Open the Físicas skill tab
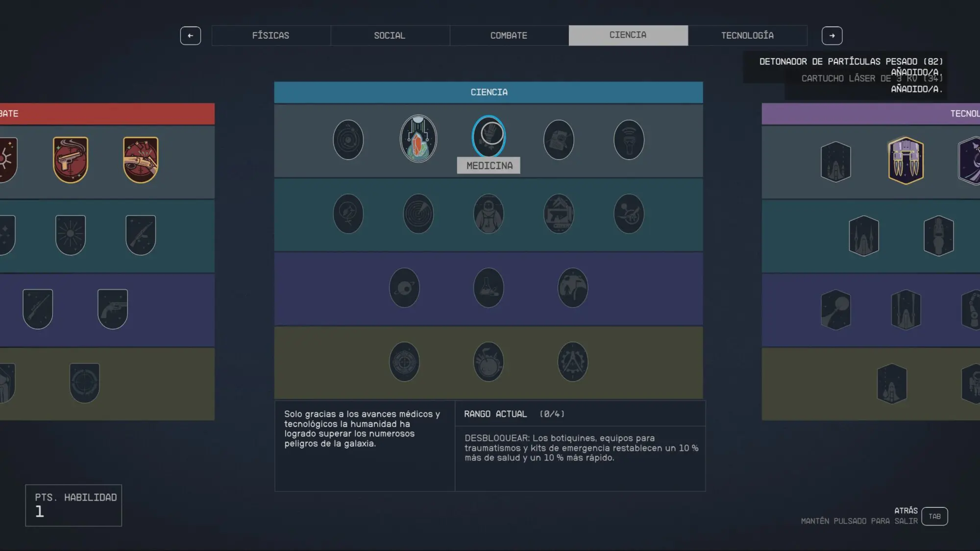Screen dimensions: 980x551 point(271,35)
